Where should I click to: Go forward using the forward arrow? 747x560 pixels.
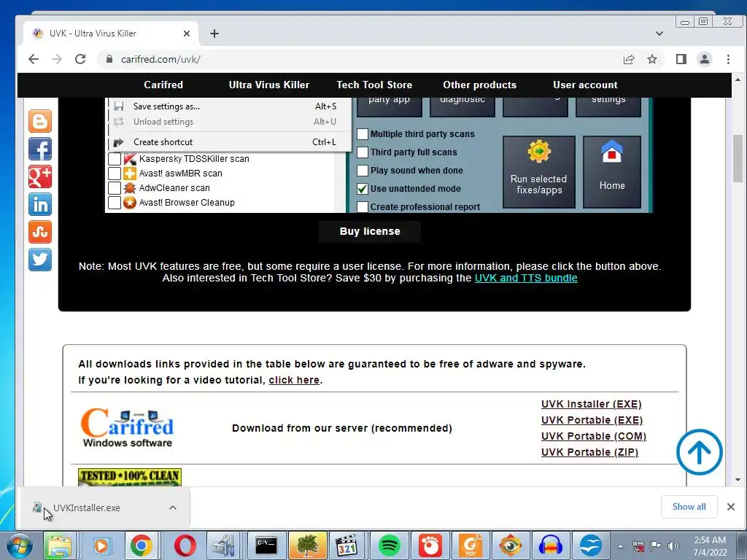[57, 59]
